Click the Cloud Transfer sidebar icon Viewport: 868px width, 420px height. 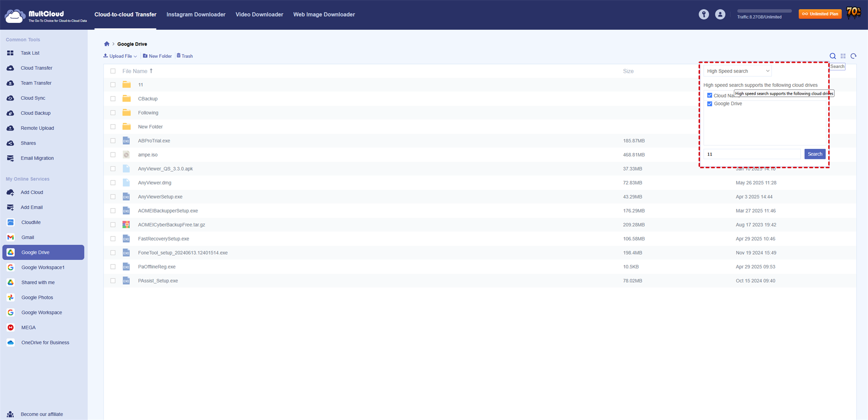point(10,68)
